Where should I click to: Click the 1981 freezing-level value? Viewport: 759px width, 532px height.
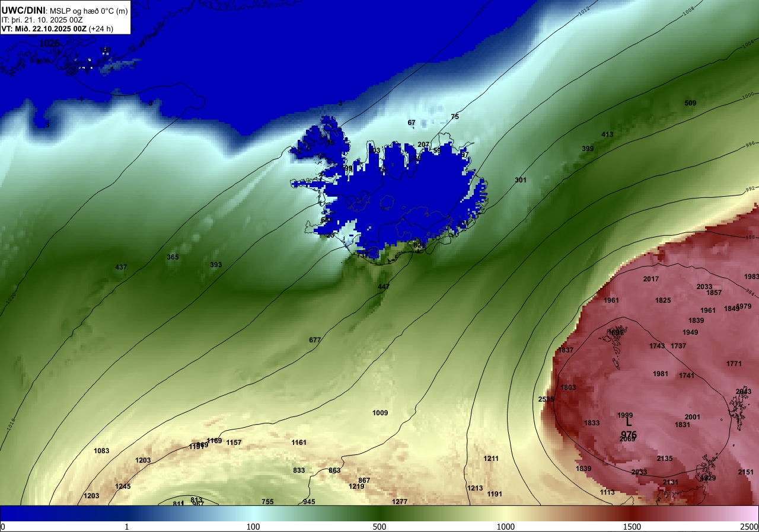tap(661, 374)
